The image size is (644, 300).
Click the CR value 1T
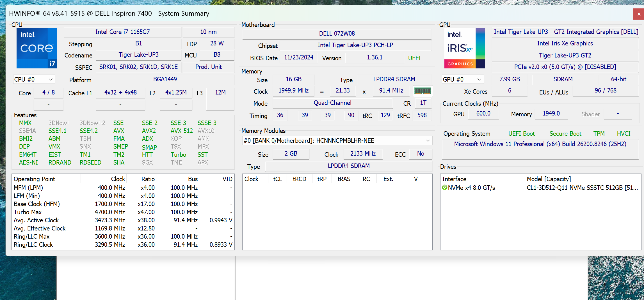coord(423,103)
